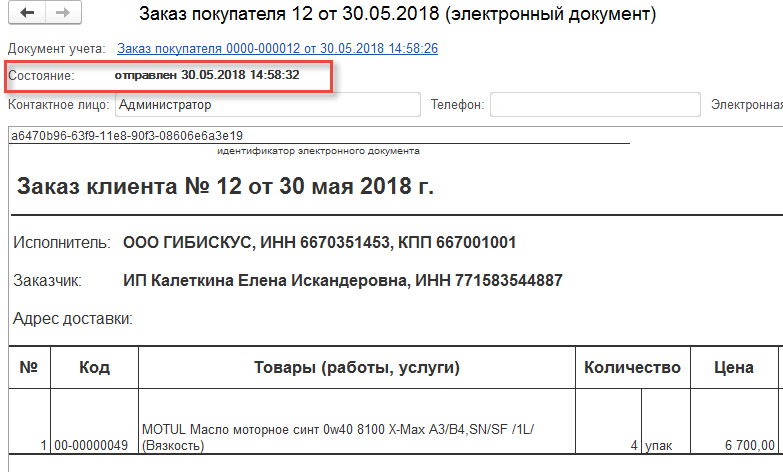Click the Товары (работы, услуги) column header
Screen dimensions: 783x472
(357, 368)
